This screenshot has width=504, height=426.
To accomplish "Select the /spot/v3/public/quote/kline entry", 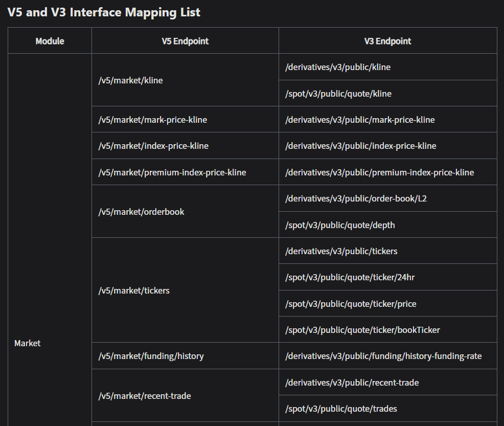I will tap(338, 94).
